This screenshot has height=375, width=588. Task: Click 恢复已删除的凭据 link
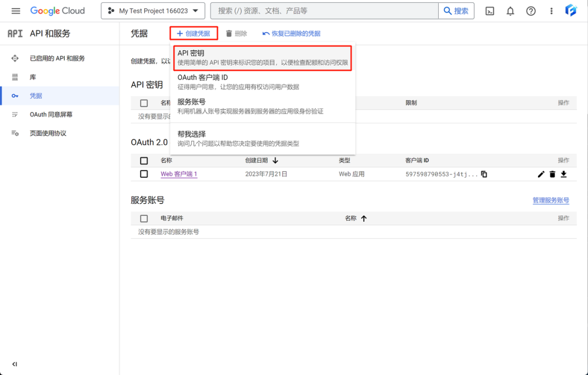point(291,33)
